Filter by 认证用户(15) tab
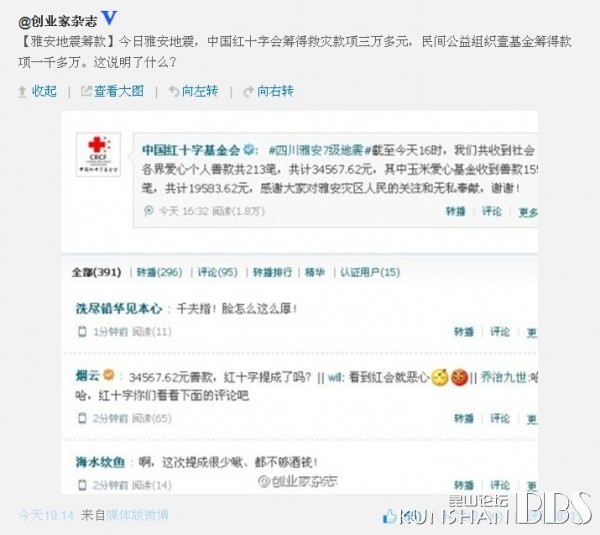The height and width of the screenshot is (535, 600). tap(370, 272)
